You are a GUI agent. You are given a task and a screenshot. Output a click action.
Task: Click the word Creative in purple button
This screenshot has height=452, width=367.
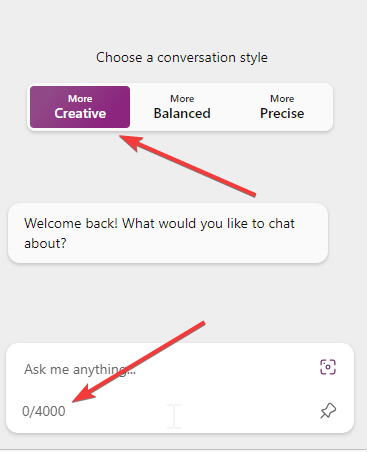(x=80, y=113)
